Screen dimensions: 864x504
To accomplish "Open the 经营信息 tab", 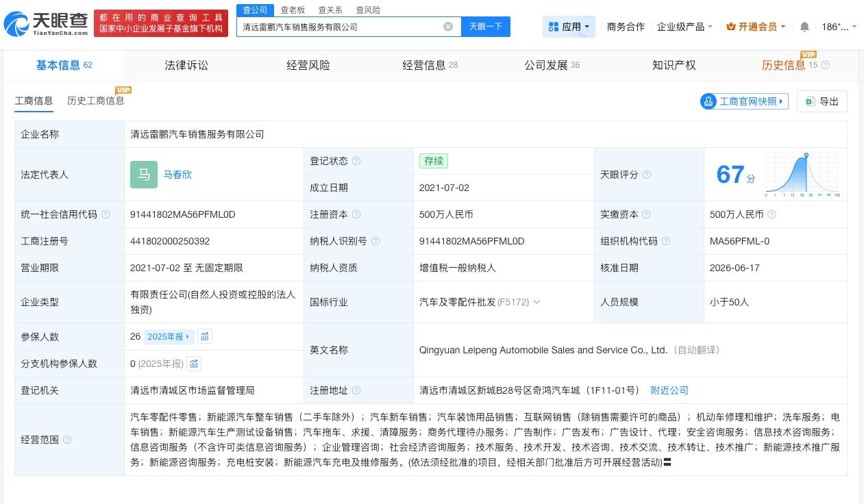I will click(x=430, y=65).
